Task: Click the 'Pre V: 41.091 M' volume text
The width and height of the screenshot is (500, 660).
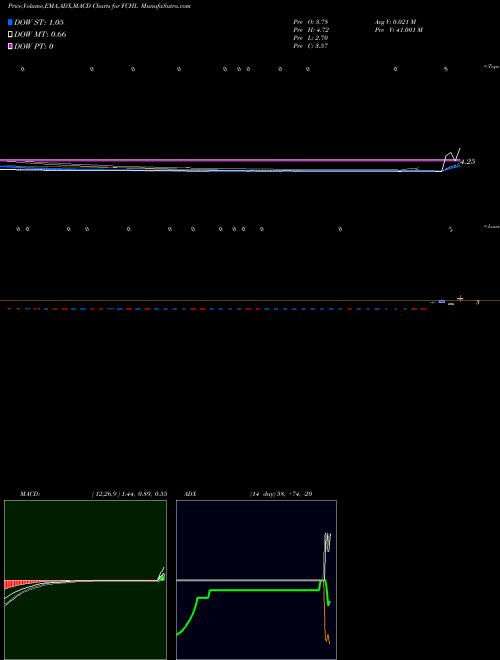Action: pos(399,30)
